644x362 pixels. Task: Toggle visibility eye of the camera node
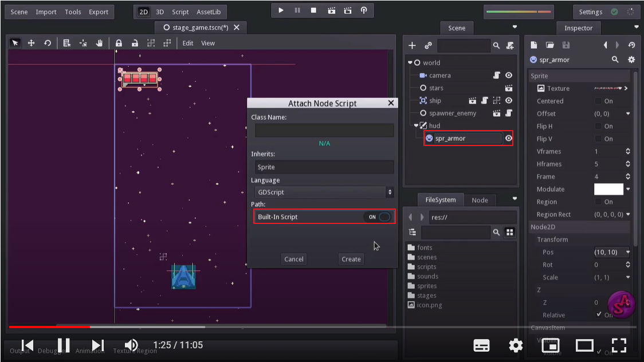pyautogui.click(x=508, y=75)
